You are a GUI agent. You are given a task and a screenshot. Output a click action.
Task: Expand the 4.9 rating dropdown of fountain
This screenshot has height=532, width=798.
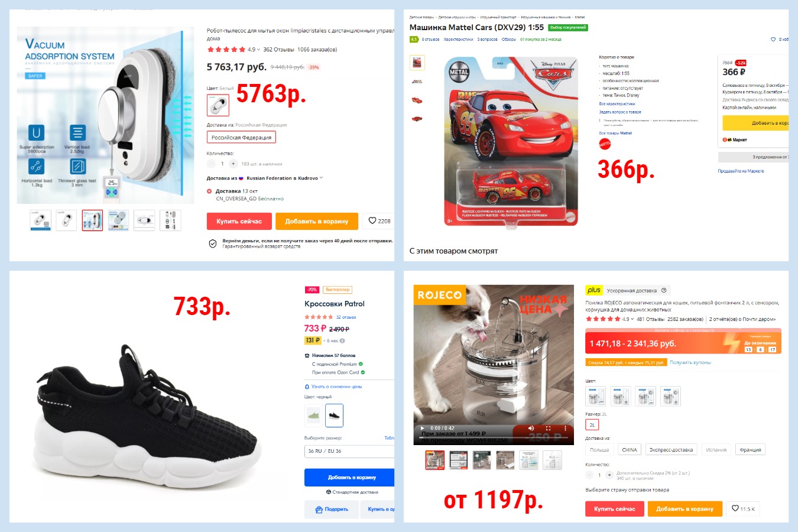click(632, 319)
